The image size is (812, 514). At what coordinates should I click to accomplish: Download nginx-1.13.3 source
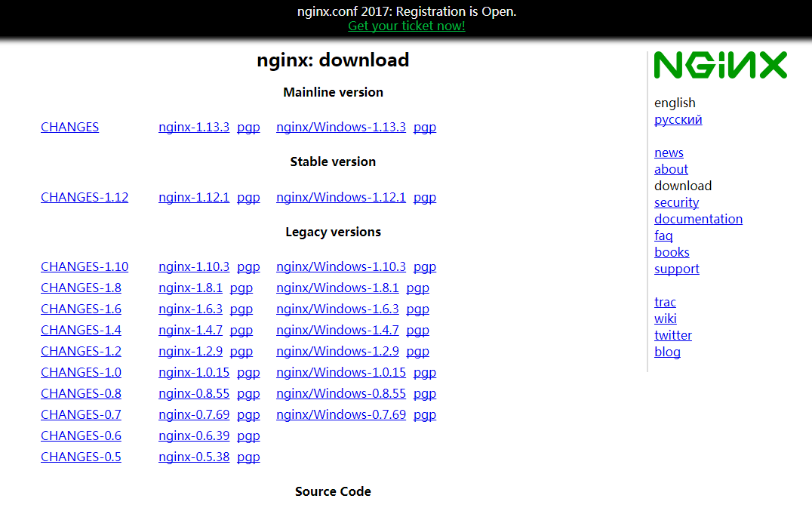coord(194,127)
